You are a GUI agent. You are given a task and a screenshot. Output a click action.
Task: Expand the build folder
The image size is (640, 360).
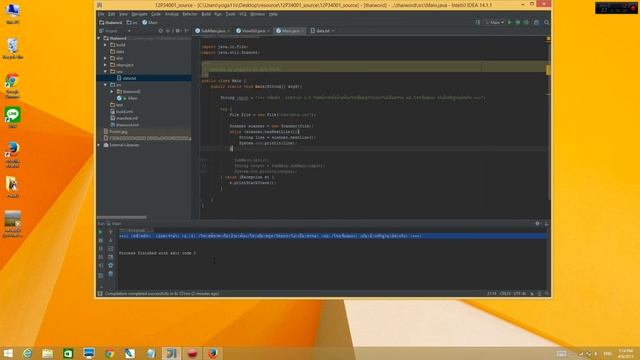(x=105, y=45)
